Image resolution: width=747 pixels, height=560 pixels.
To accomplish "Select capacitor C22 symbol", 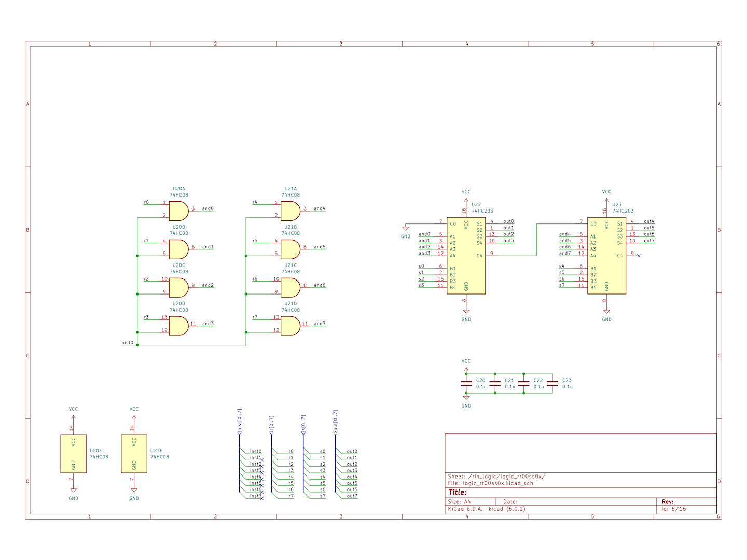I will point(524,383).
